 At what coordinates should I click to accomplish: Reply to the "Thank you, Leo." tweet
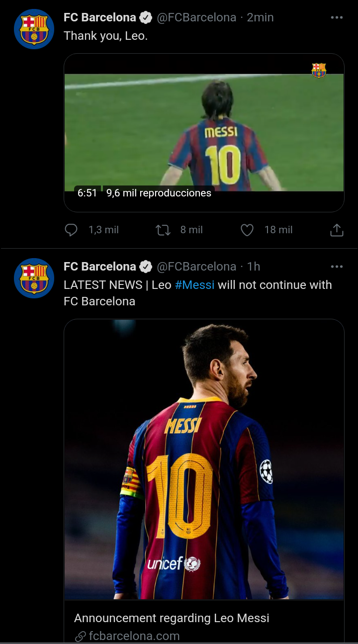(x=72, y=230)
